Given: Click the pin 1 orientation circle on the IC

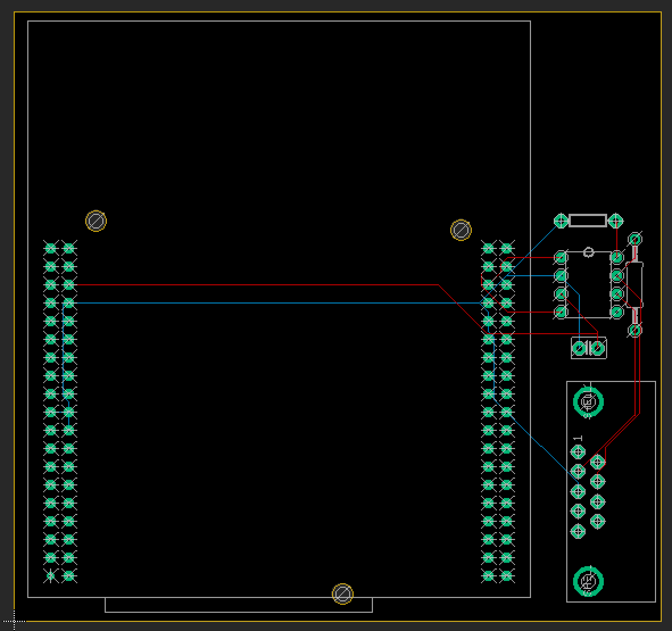Looking at the screenshot, I should [588, 251].
